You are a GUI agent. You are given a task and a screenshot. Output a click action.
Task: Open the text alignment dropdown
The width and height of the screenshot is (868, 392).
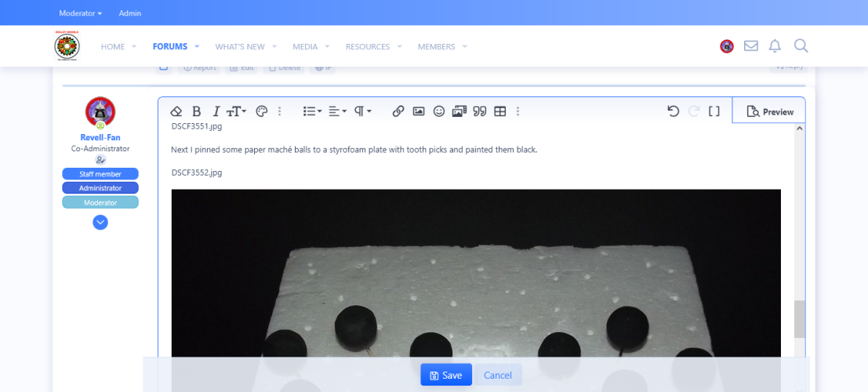[x=338, y=111]
